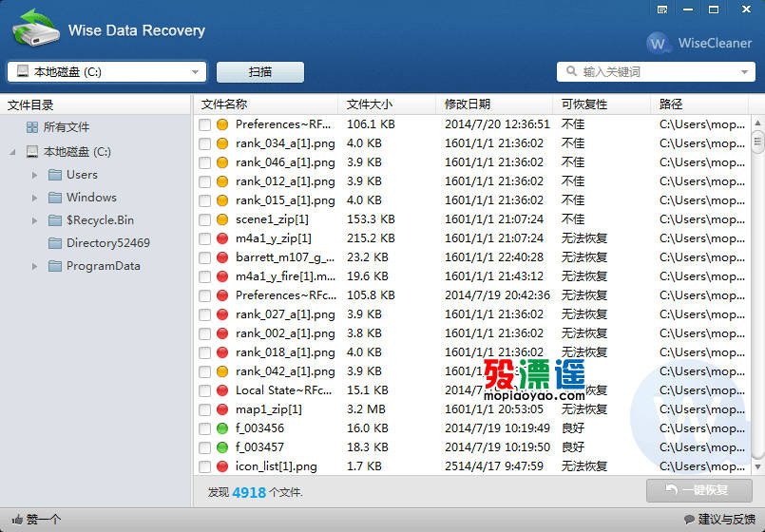
Task: Click the $Recycle.Bin folder icon
Action: coord(55,220)
